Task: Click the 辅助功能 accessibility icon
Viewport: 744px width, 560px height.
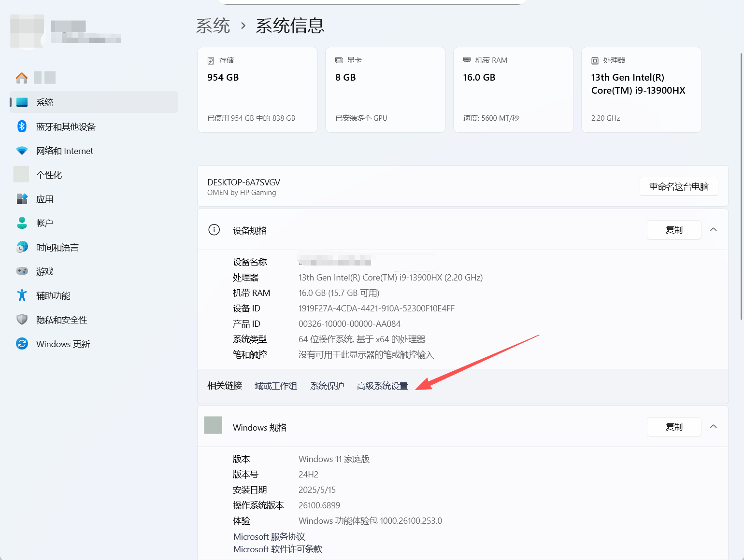Action: tap(22, 295)
